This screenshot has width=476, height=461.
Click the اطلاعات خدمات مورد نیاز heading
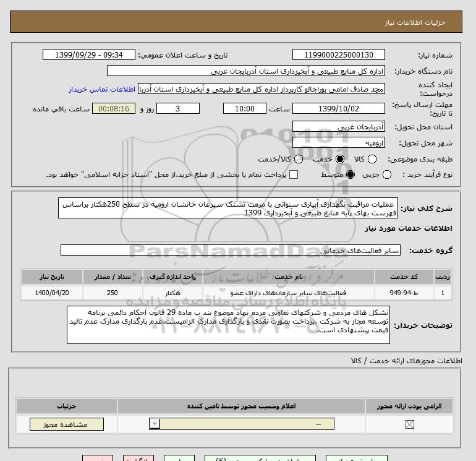(408, 228)
